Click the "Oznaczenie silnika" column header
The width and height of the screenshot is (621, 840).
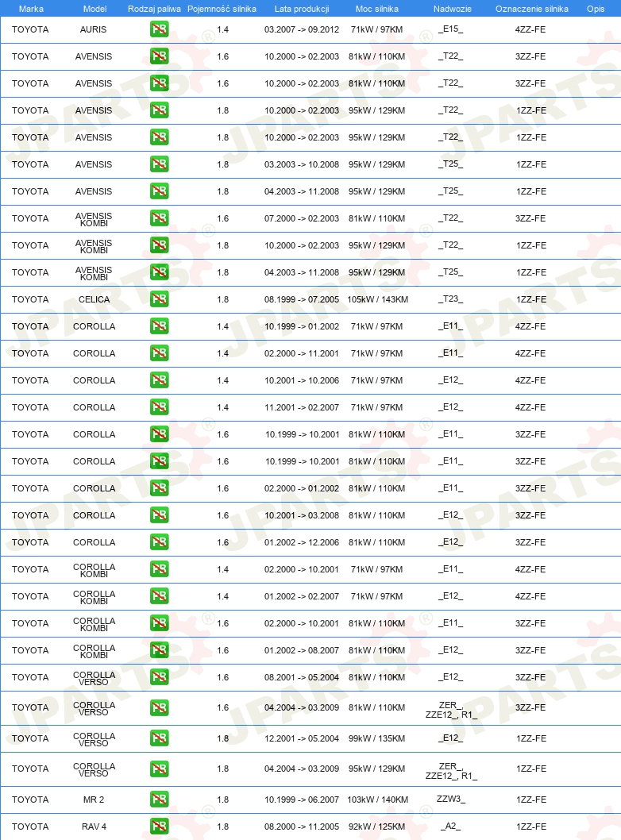532,9
